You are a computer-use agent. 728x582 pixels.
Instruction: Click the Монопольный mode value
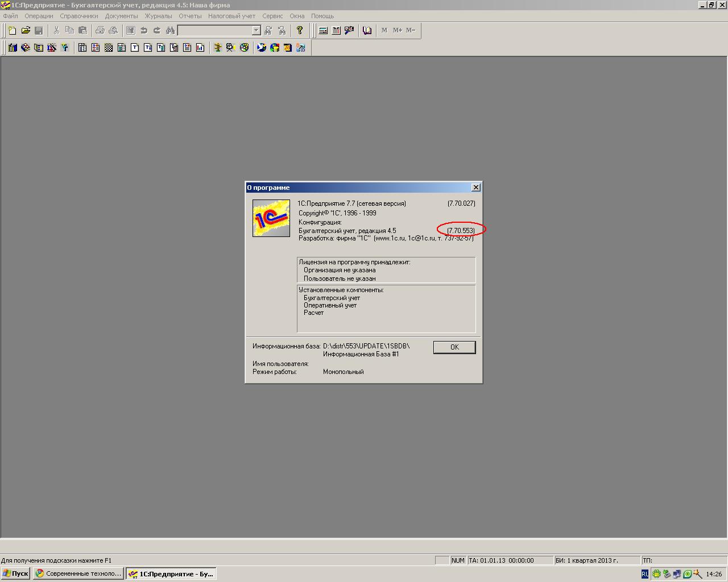click(344, 372)
